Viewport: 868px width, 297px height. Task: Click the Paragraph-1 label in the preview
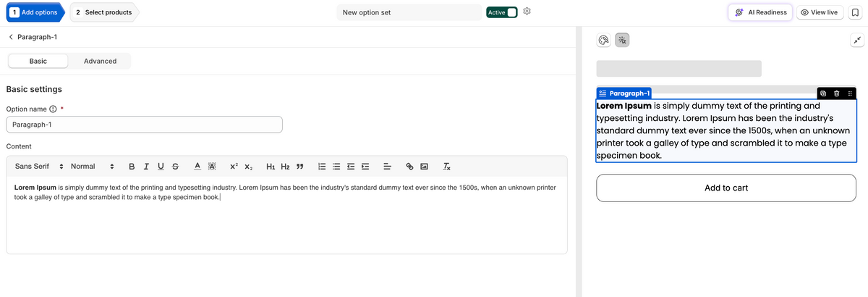click(624, 93)
